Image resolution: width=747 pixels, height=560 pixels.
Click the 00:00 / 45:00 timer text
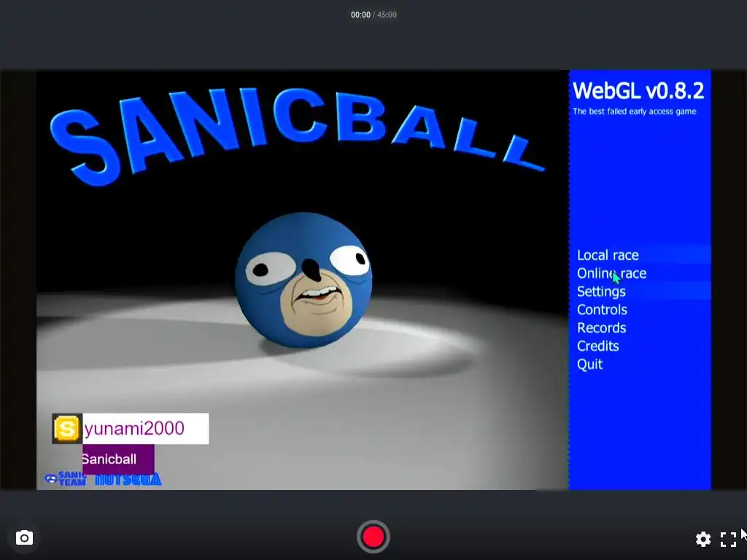click(373, 15)
